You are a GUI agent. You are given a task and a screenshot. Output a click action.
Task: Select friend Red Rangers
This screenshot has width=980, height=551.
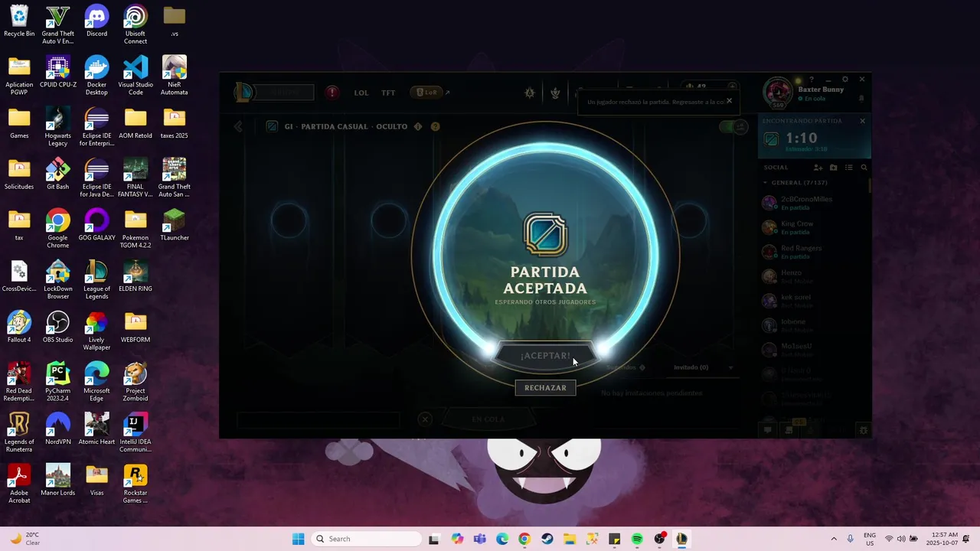(x=815, y=252)
